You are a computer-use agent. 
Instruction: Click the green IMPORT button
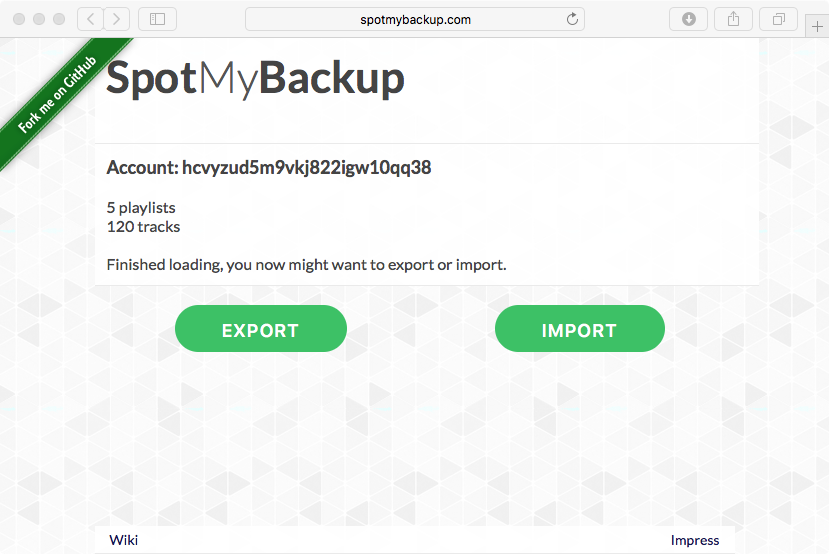tap(579, 328)
